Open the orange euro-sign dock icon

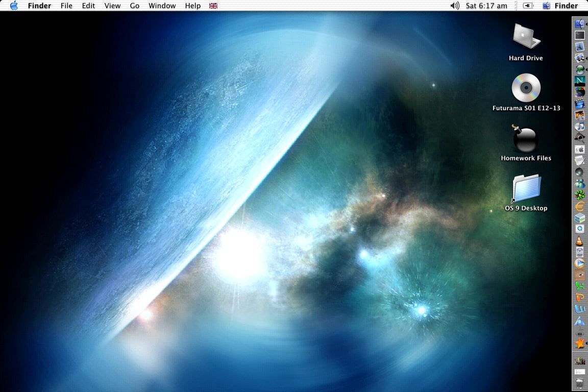(580, 206)
